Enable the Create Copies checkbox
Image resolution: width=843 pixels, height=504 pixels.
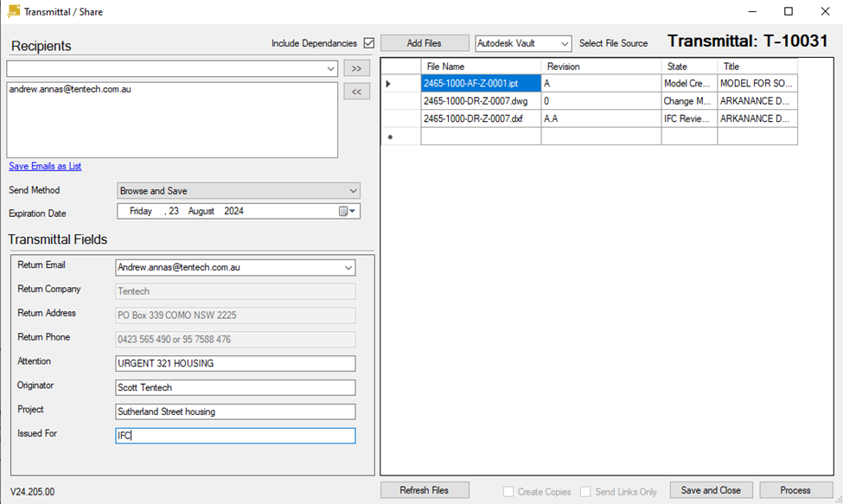pos(509,491)
